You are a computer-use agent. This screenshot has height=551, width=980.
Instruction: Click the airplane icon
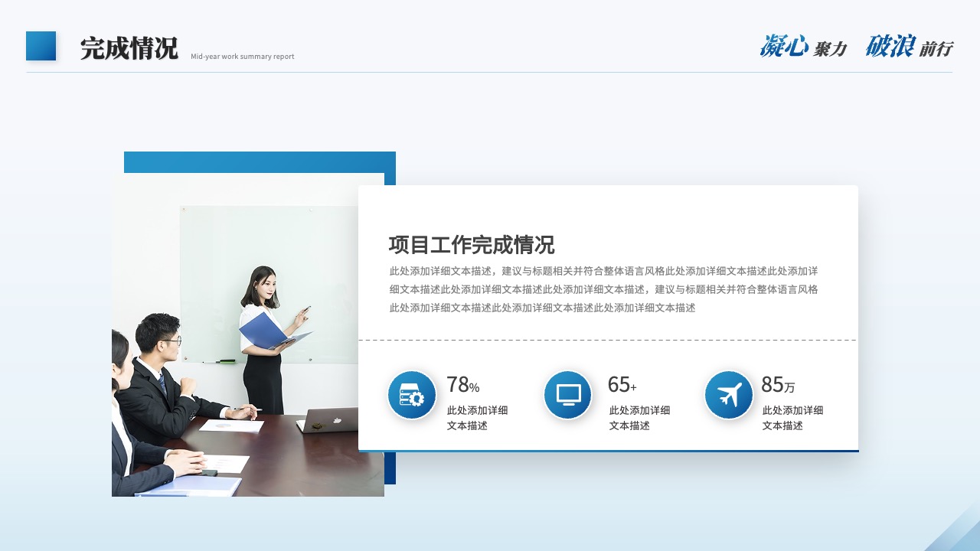point(729,395)
